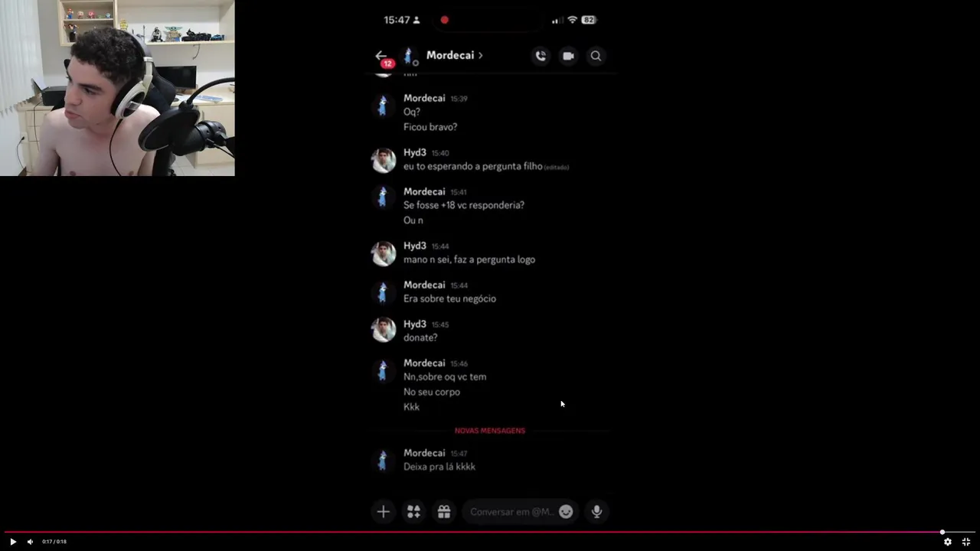Open the video player settings gear
This screenshot has width=980, height=551.
[947, 542]
